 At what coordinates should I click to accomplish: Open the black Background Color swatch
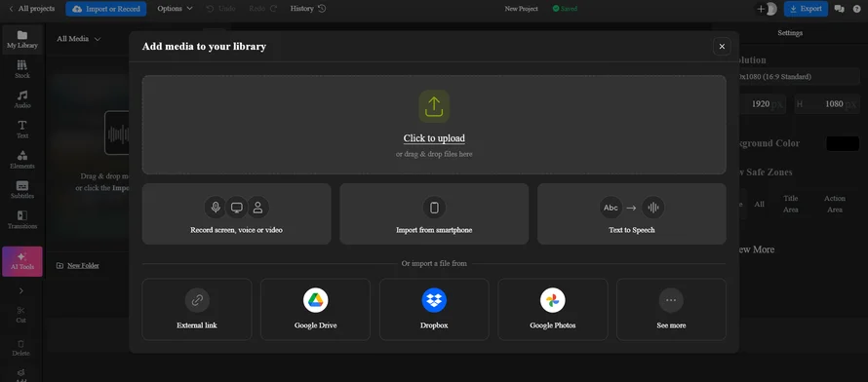tap(843, 143)
